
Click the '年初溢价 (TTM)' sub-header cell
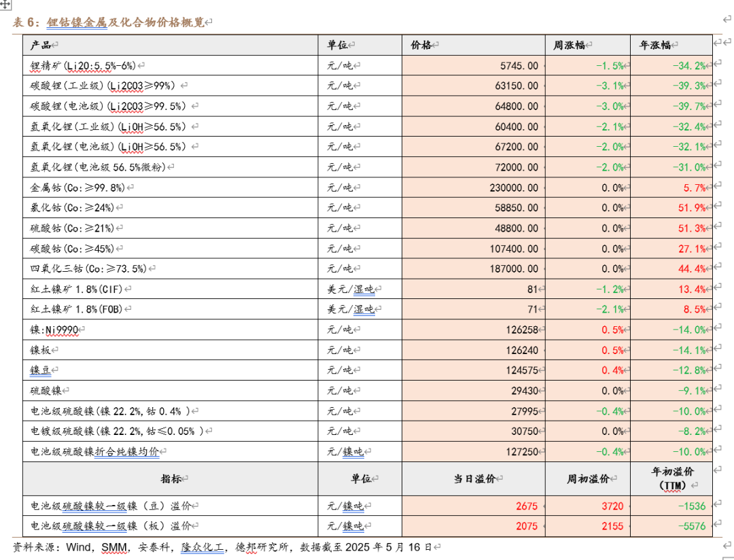[x=672, y=478]
